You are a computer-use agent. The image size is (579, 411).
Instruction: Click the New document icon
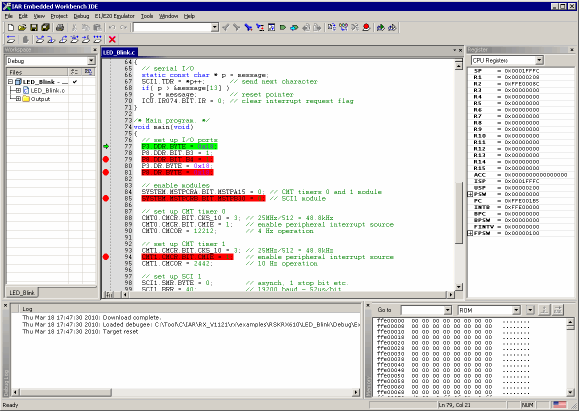[11, 27]
